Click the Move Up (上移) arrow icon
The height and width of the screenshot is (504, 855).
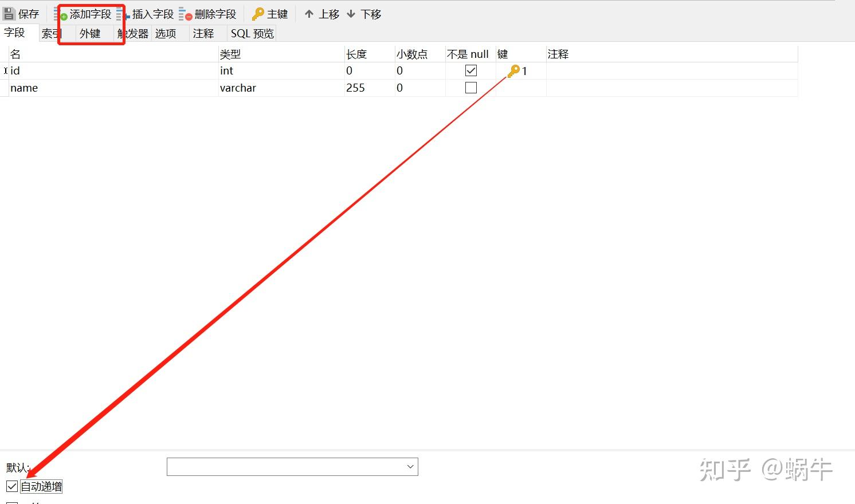tap(309, 14)
